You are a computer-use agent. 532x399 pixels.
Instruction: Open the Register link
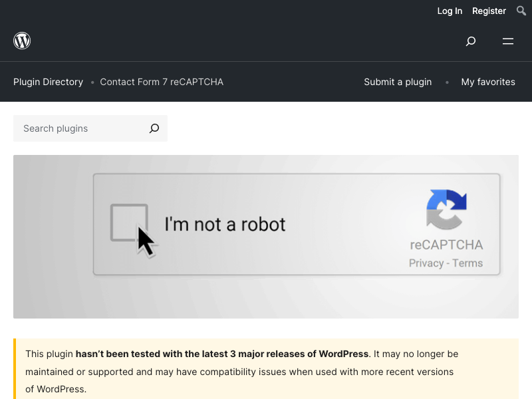(489, 11)
